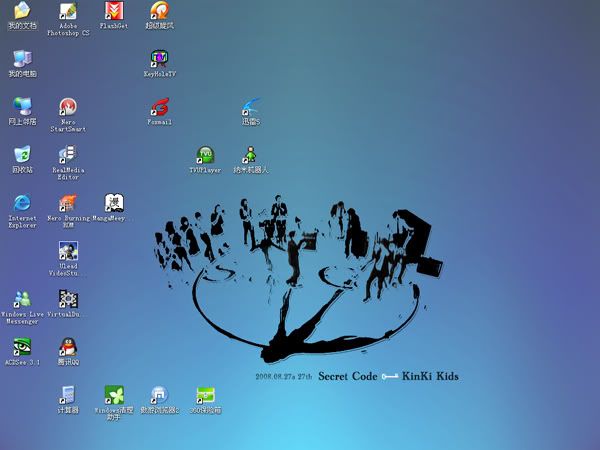Select the Calculator (计算器) shortcut
The height and width of the screenshot is (450, 600).
[68, 394]
